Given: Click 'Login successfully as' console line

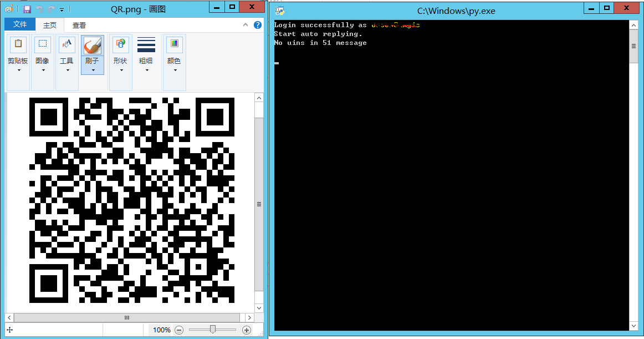Looking at the screenshot, I should point(320,25).
